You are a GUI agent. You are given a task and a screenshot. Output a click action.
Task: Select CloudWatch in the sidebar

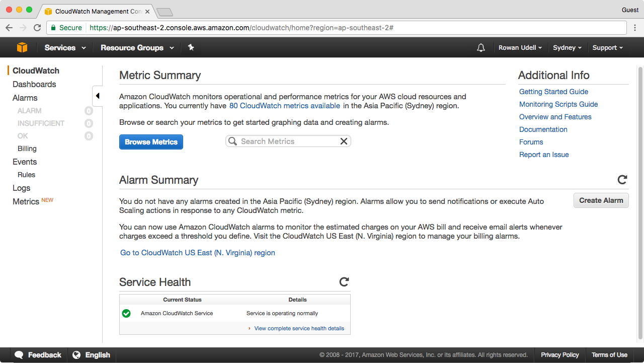tap(36, 70)
